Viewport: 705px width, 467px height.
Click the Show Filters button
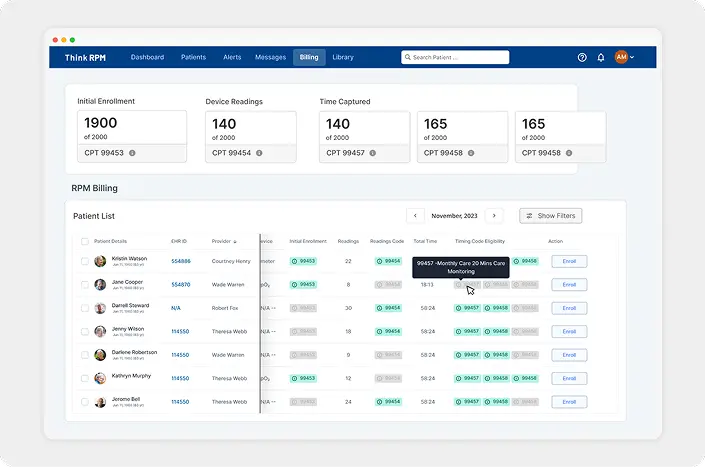pos(550,215)
